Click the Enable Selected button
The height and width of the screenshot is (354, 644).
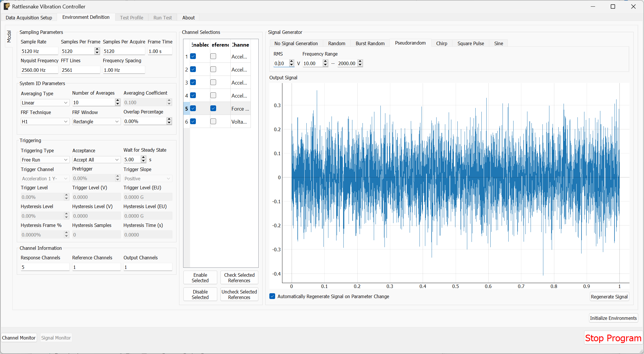(200, 277)
